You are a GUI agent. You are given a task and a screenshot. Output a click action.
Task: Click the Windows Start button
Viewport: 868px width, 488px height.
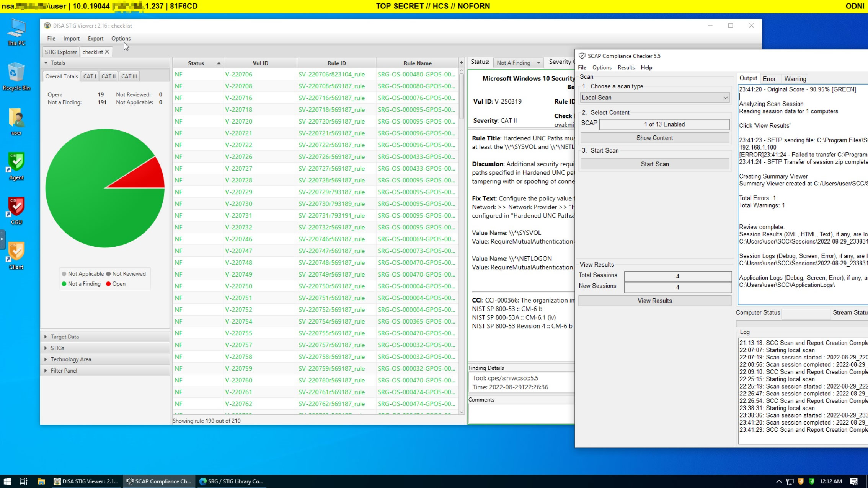(7, 481)
